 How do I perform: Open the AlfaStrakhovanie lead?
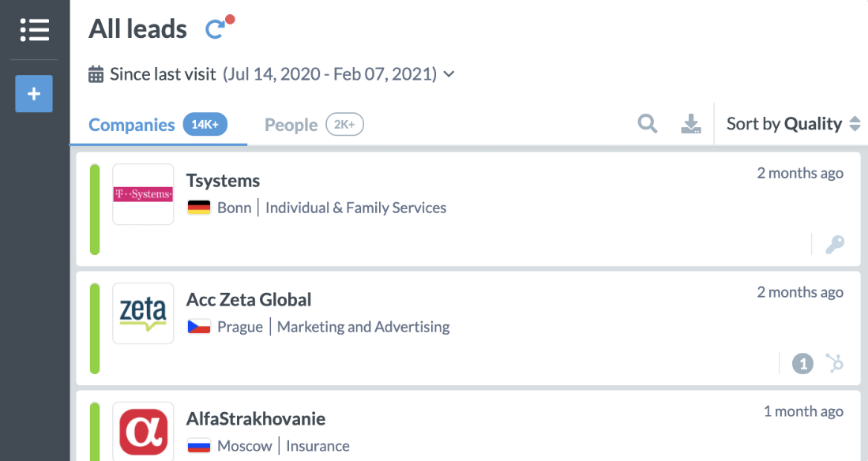[x=256, y=418]
